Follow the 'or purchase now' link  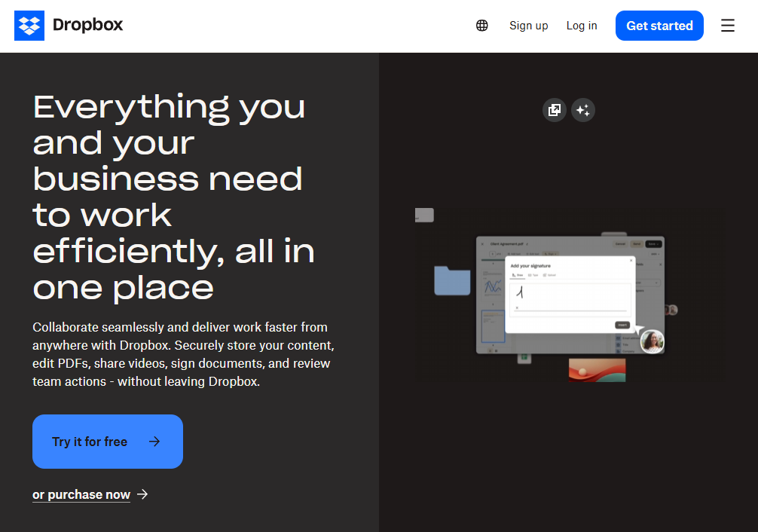tap(90, 495)
